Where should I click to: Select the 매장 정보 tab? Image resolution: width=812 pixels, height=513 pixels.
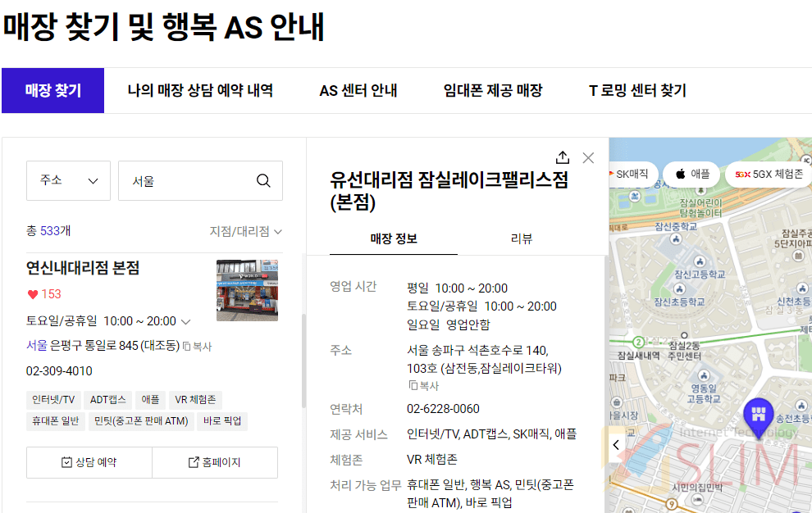394,238
